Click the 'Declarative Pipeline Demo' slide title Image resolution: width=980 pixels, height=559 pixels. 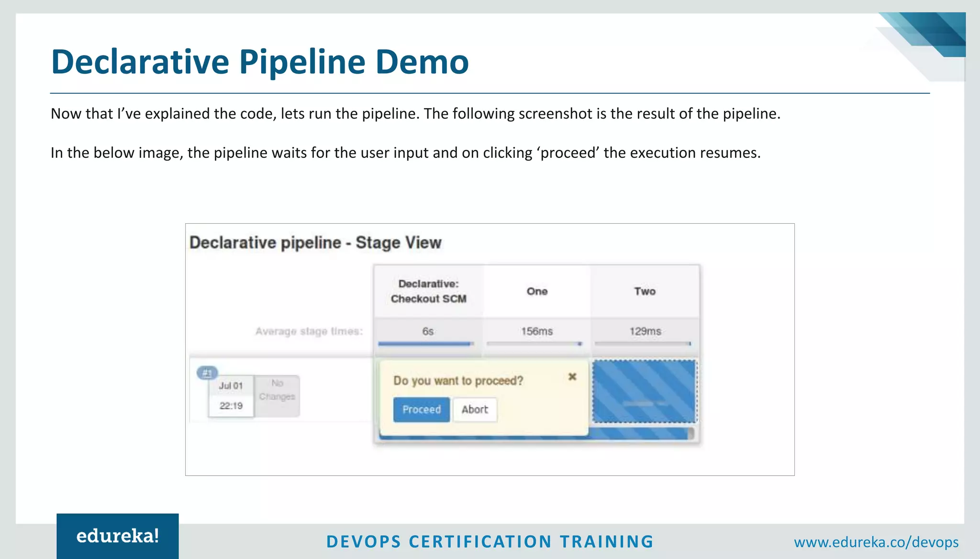tap(260, 62)
